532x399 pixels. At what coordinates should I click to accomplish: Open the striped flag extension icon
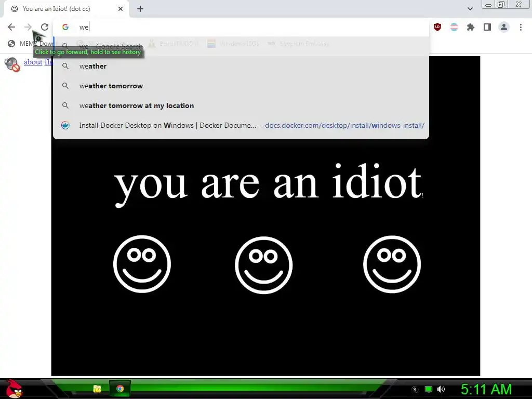[454, 27]
